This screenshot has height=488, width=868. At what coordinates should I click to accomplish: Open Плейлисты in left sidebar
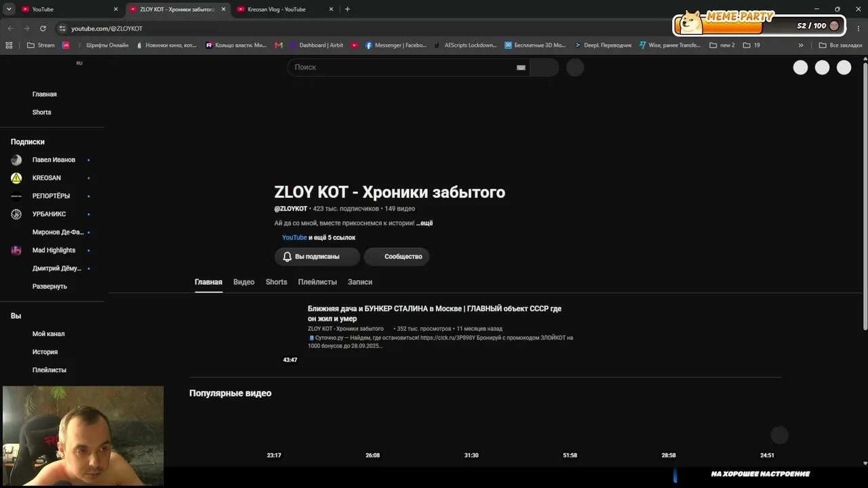[x=50, y=370]
